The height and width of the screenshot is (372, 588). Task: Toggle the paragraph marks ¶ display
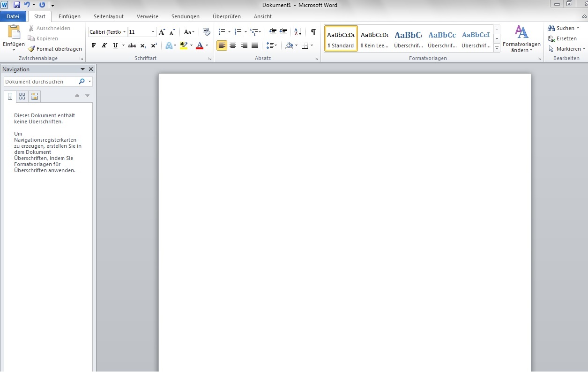(313, 32)
